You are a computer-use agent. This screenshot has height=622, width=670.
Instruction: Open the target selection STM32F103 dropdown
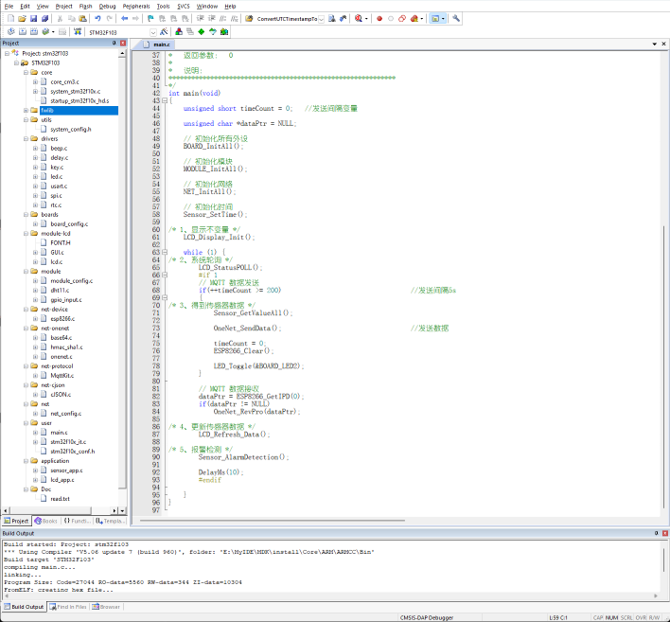click(153, 32)
